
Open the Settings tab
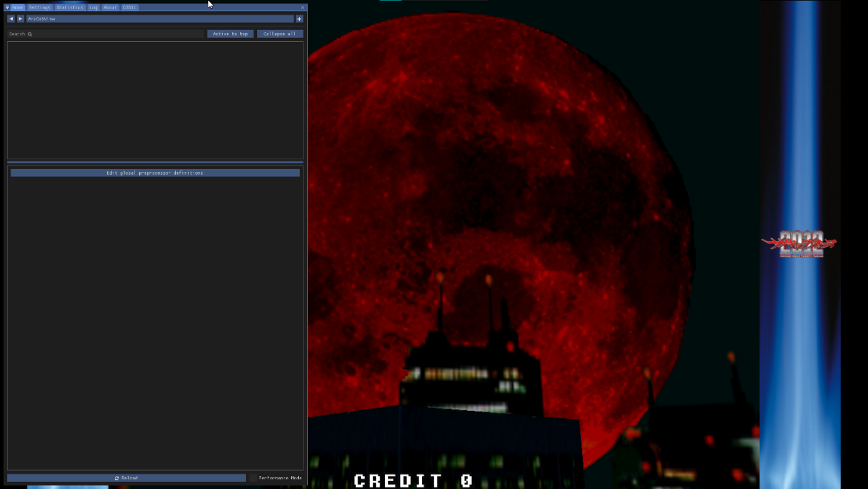click(x=40, y=7)
